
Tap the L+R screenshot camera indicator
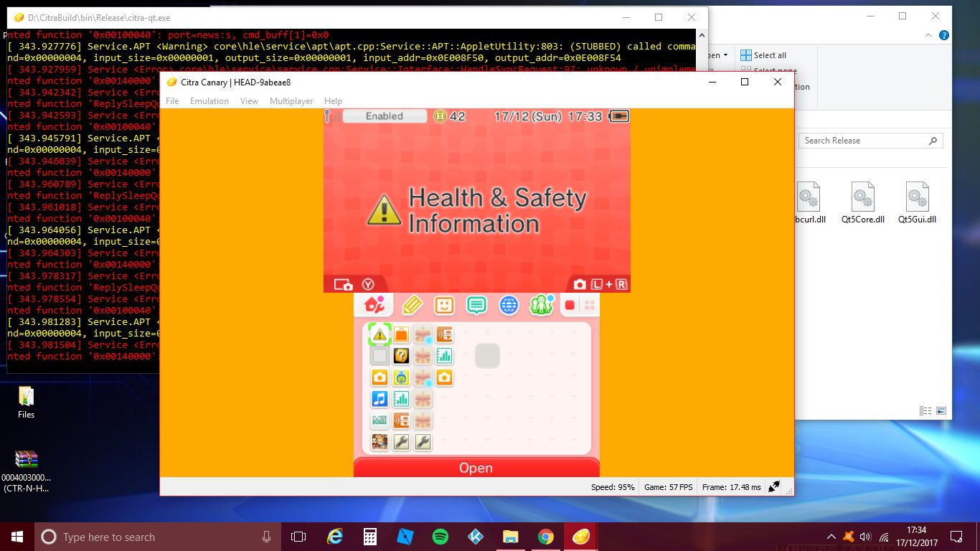pyautogui.click(x=599, y=284)
